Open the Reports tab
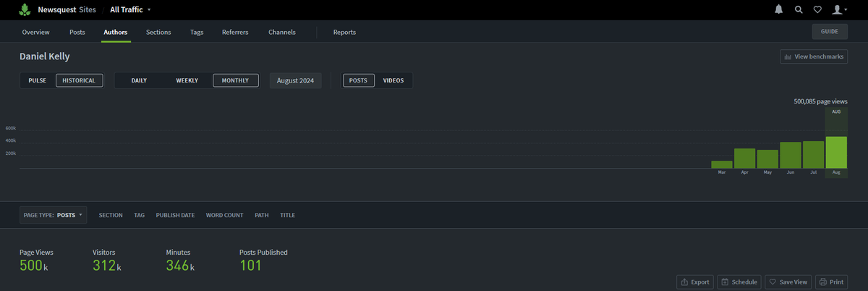Viewport: 868px width, 291px height. click(344, 33)
